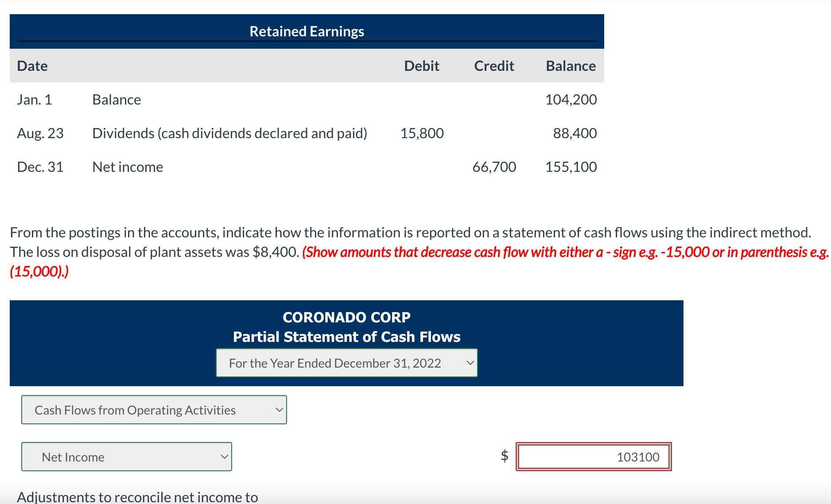
Task: Select the red instruction text about the minus sign
Action: (419, 261)
